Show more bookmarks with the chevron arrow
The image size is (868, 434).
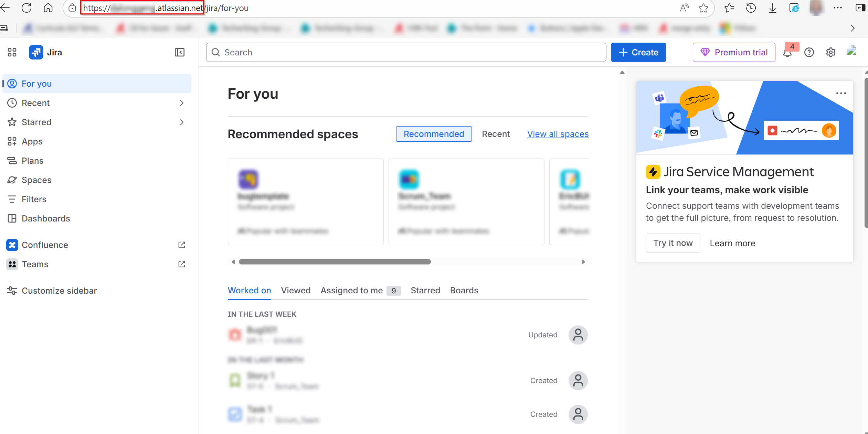click(853, 28)
